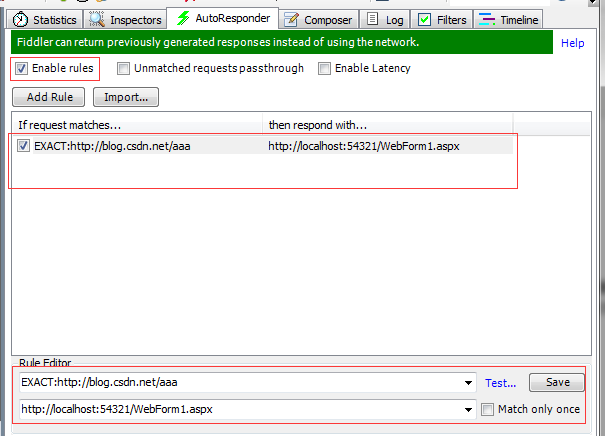Check the Enable Latency option
The image size is (605, 436).
click(324, 69)
